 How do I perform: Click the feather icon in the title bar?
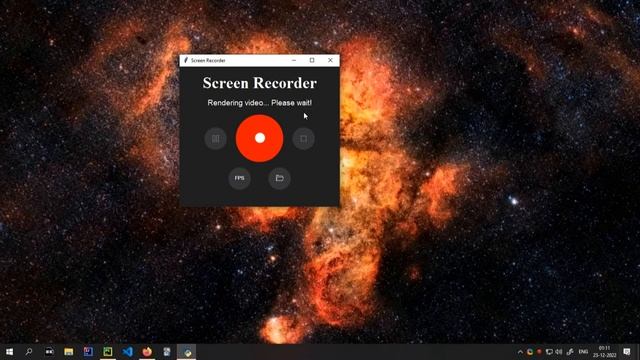(x=186, y=60)
